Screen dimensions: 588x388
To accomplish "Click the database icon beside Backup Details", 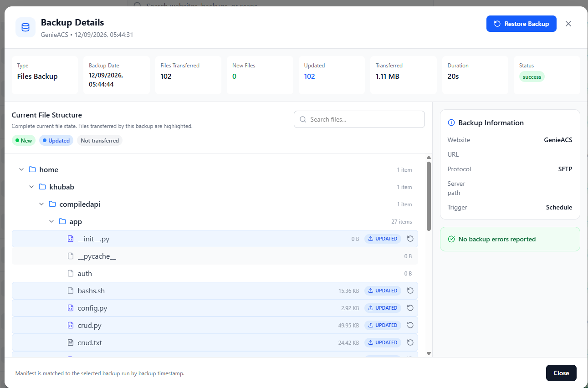I will pos(26,27).
